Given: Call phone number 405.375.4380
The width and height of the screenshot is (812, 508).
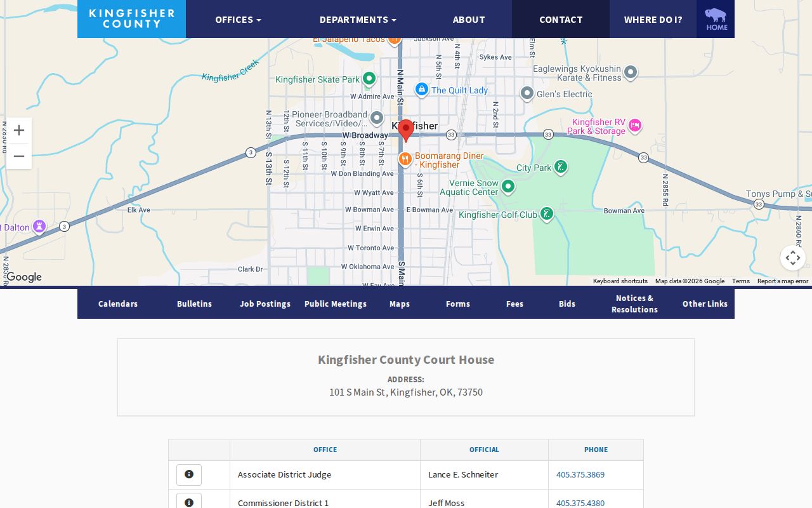Looking at the screenshot, I should point(580,503).
